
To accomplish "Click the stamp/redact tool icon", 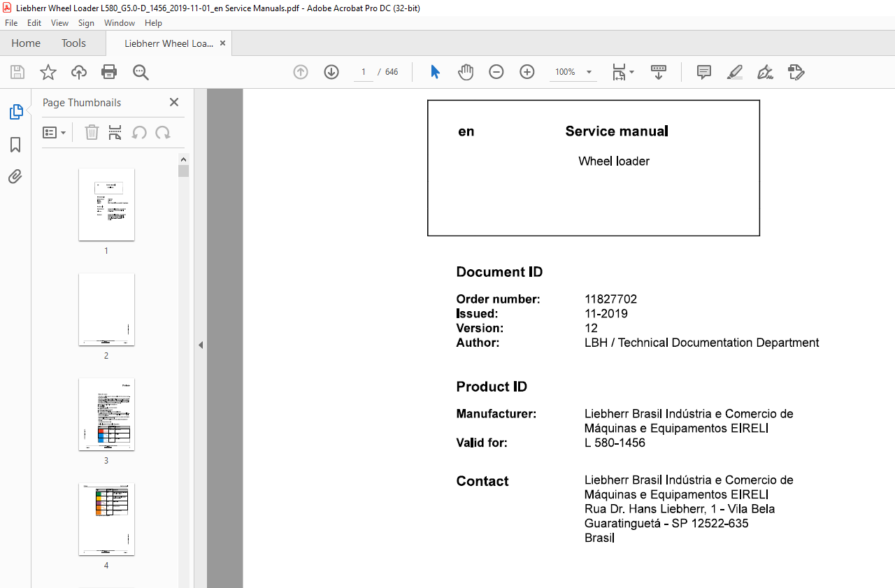I will [x=796, y=72].
